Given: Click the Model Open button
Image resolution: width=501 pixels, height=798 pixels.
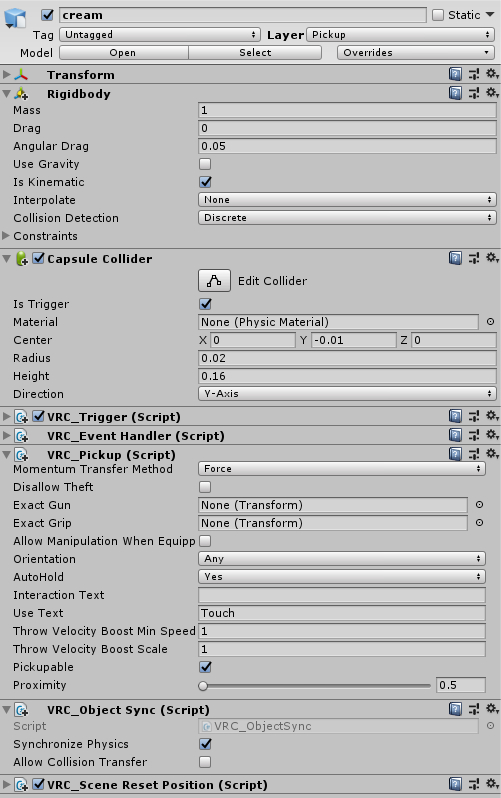Looking at the screenshot, I should point(124,52).
